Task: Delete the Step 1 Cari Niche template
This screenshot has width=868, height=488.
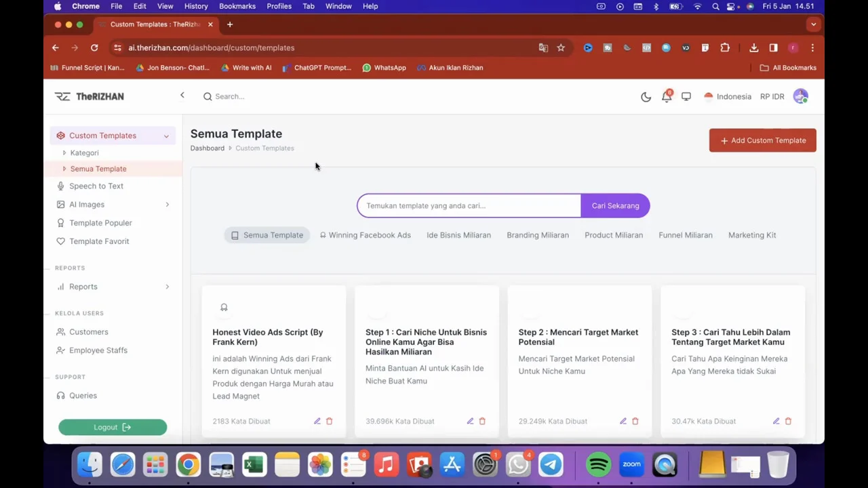Action: click(x=482, y=421)
